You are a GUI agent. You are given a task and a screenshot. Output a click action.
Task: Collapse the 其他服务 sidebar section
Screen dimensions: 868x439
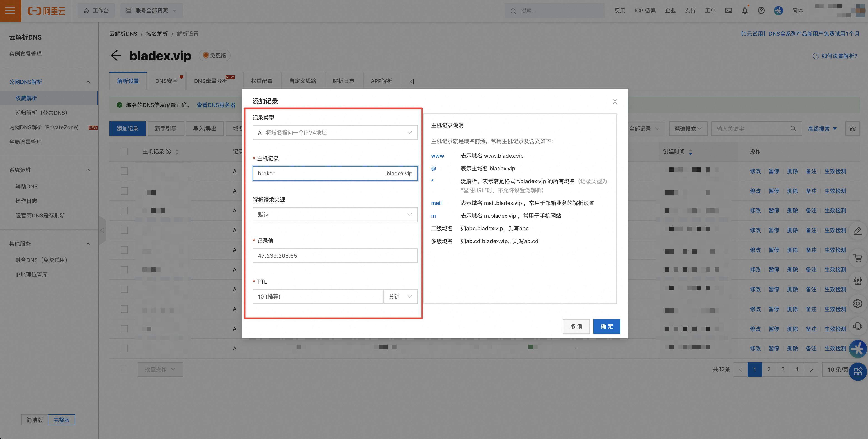pos(88,244)
